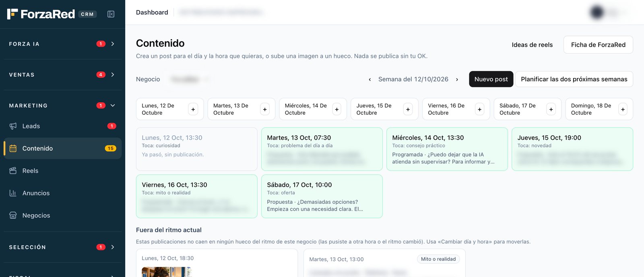The image size is (644, 277).
Task: Go to previous week arrow
Action: point(370,79)
